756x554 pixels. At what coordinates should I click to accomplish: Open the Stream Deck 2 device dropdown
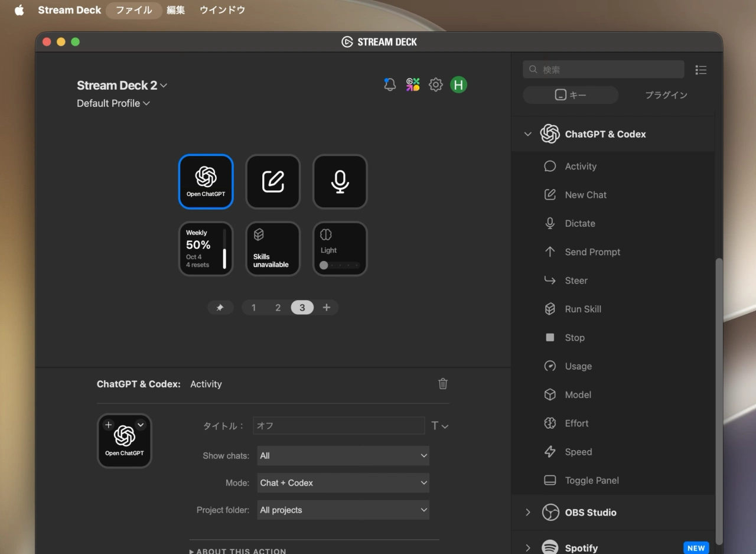(x=122, y=85)
